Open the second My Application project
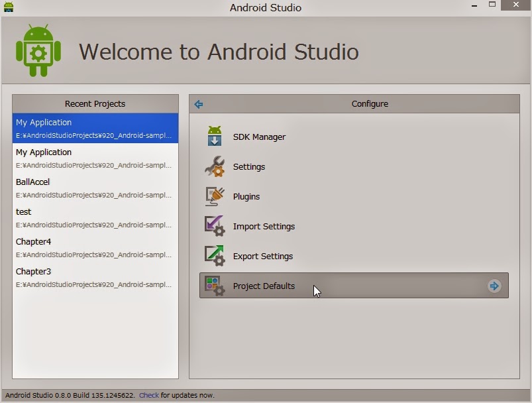Screen dimensions: 532x403 95,158
